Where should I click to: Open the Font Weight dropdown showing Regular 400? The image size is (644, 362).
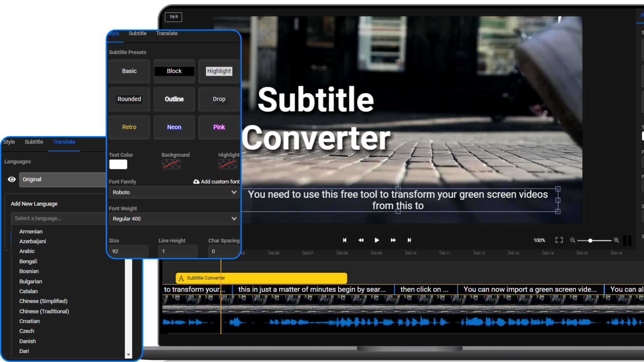[x=174, y=219]
